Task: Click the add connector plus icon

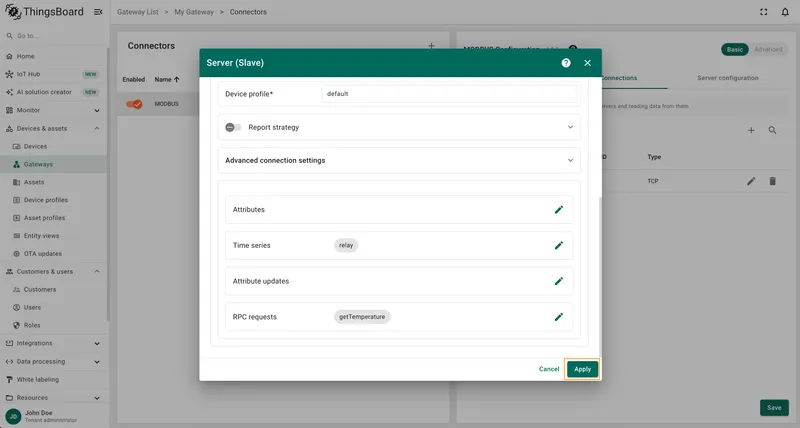Action: (431, 46)
